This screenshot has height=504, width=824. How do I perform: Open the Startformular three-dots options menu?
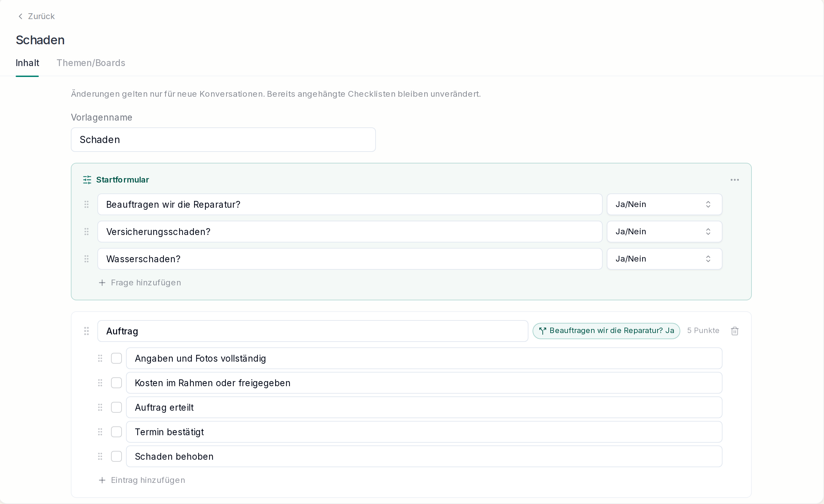[x=734, y=180]
